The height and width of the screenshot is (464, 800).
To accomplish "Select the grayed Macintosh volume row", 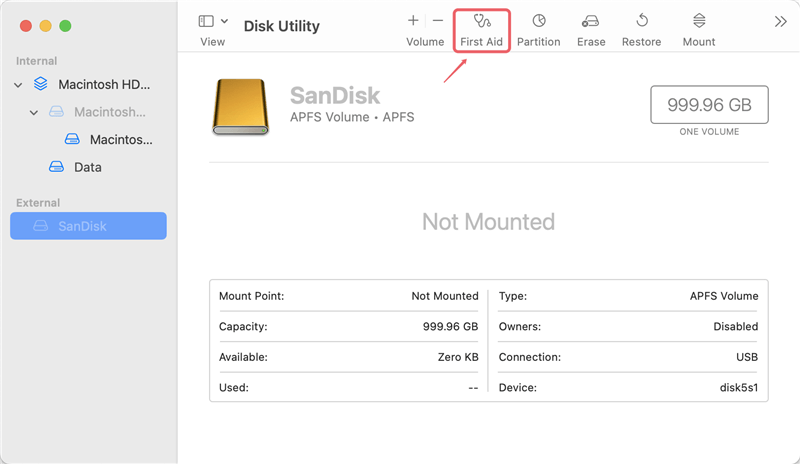I will 88,112.
